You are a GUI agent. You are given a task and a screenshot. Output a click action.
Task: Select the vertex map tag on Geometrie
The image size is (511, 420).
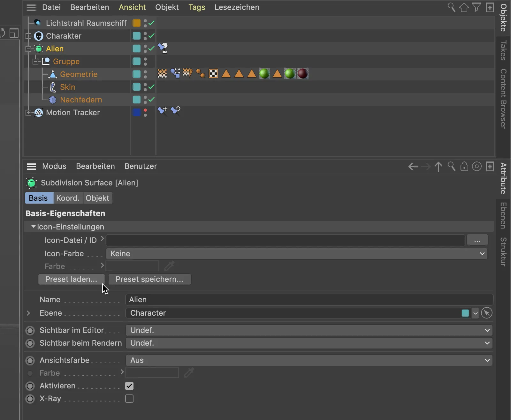pyautogui.click(x=163, y=73)
